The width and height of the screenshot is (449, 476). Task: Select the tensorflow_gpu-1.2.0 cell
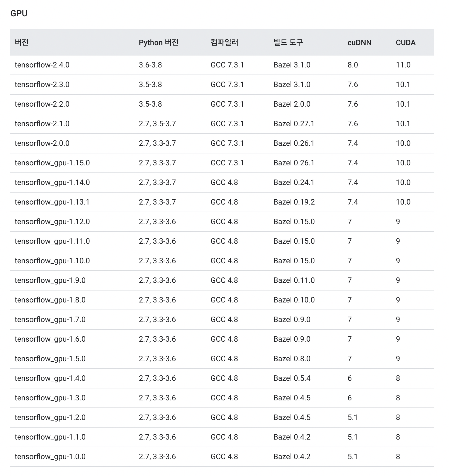tap(50, 418)
